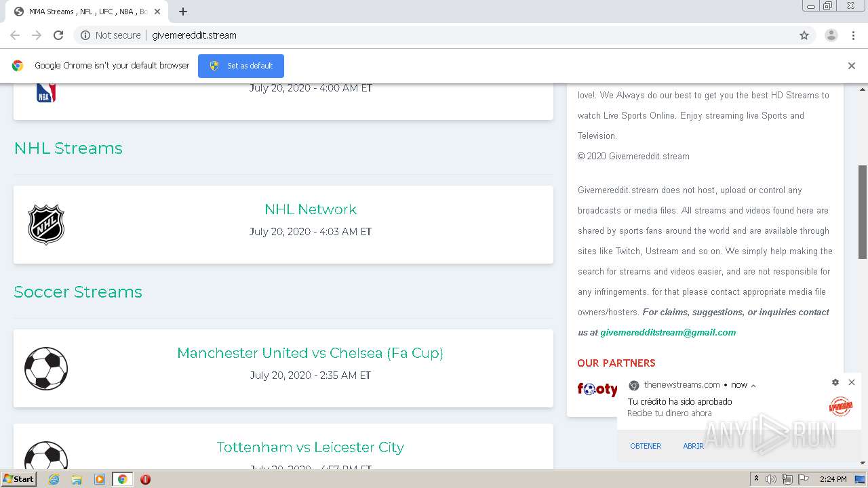Open media player taskbar icon
This screenshot has height=488, width=868.
(x=100, y=479)
